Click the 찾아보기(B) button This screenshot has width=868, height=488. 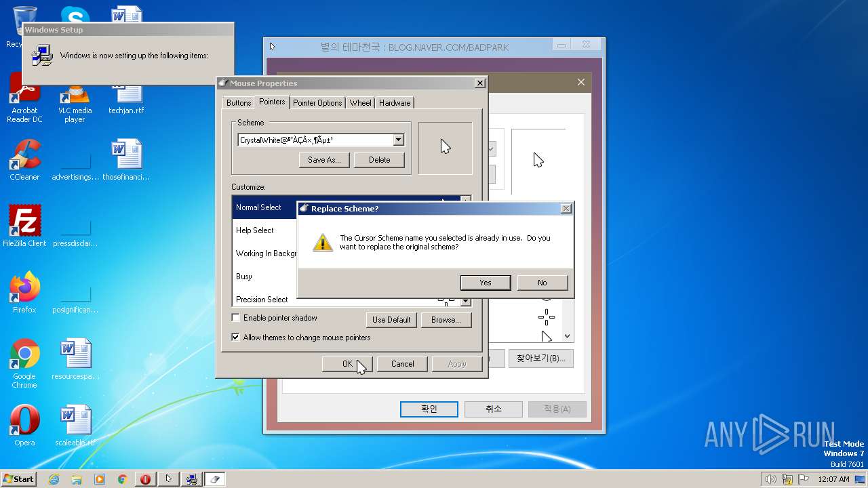point(541,359)
